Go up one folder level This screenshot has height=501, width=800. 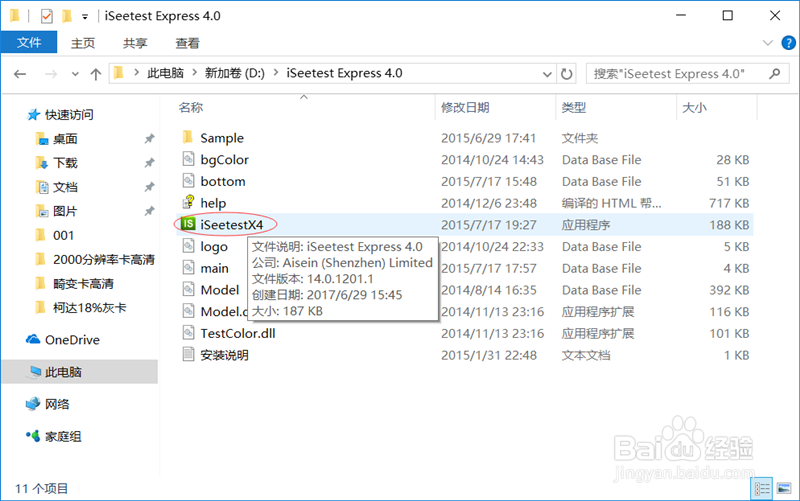click(x=95, y=74)
